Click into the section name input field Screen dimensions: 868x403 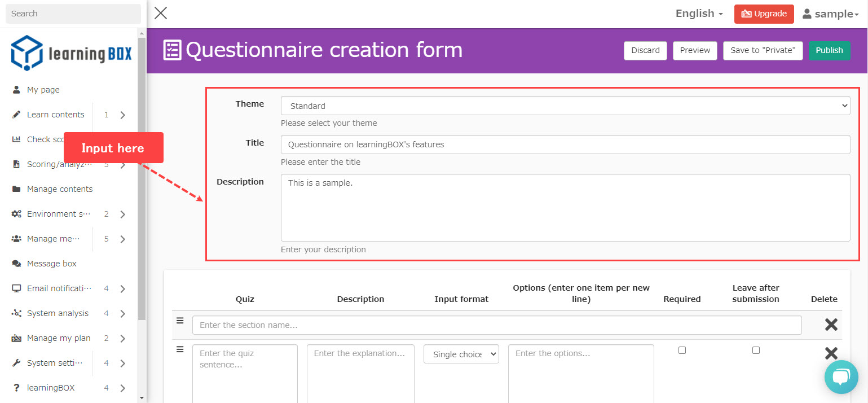coord(496,325)
